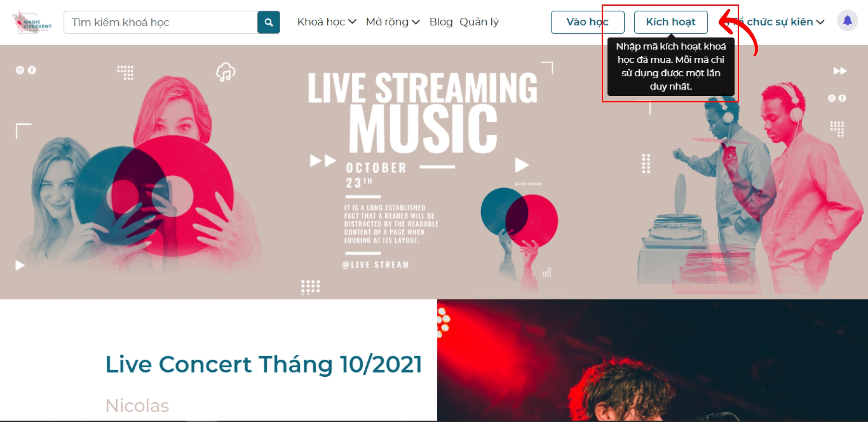Click the Facebook icon in banner top-left

32,70
